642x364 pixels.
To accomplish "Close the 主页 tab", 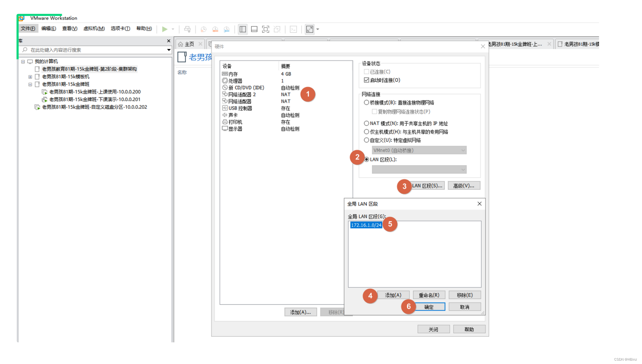I will coord(200,44).
